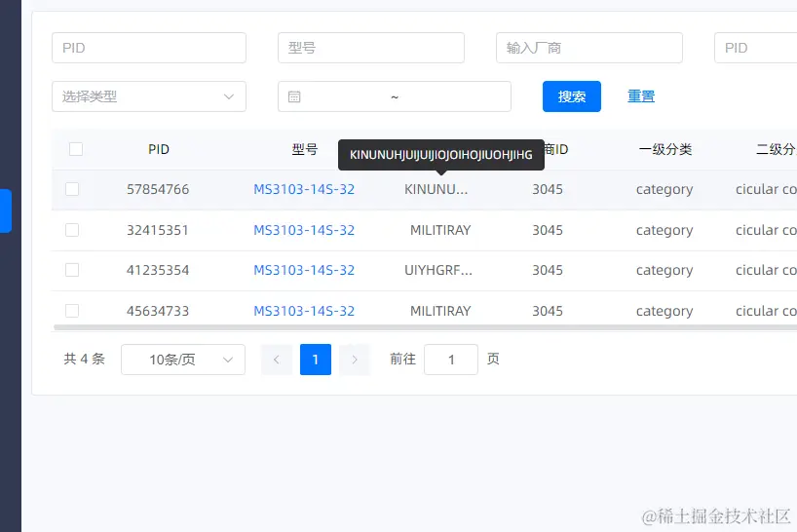Check the row with PID 32415351

pyautogui.click(x=72, y=230)
